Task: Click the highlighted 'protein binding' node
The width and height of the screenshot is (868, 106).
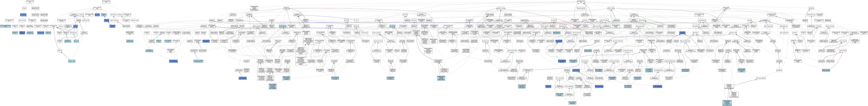Action: point(23,15)
